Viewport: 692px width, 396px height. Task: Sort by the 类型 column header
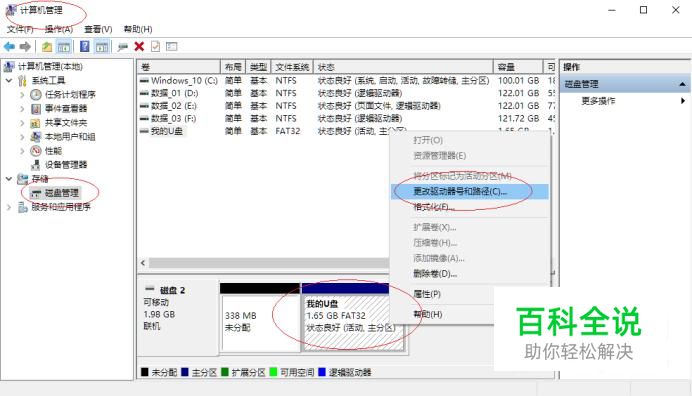point(258,67)
